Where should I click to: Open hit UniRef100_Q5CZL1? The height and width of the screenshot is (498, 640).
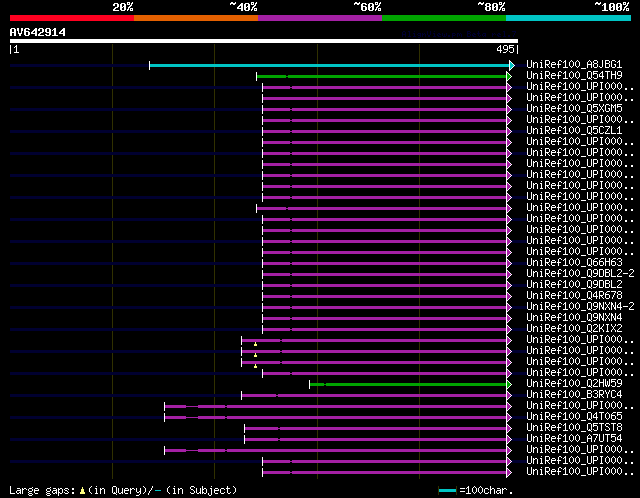pos(574,130)
